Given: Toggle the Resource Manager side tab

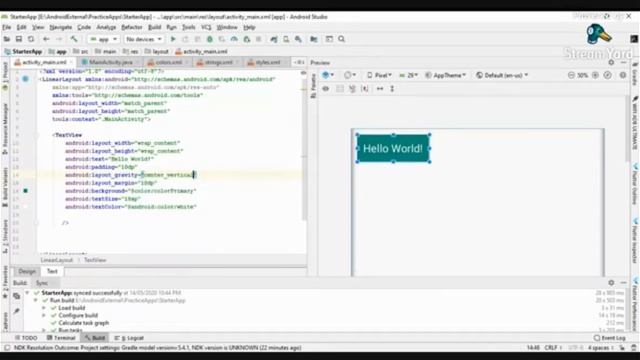Looking at the screenshot, I should pyautogui.click(x=5, y=129).
